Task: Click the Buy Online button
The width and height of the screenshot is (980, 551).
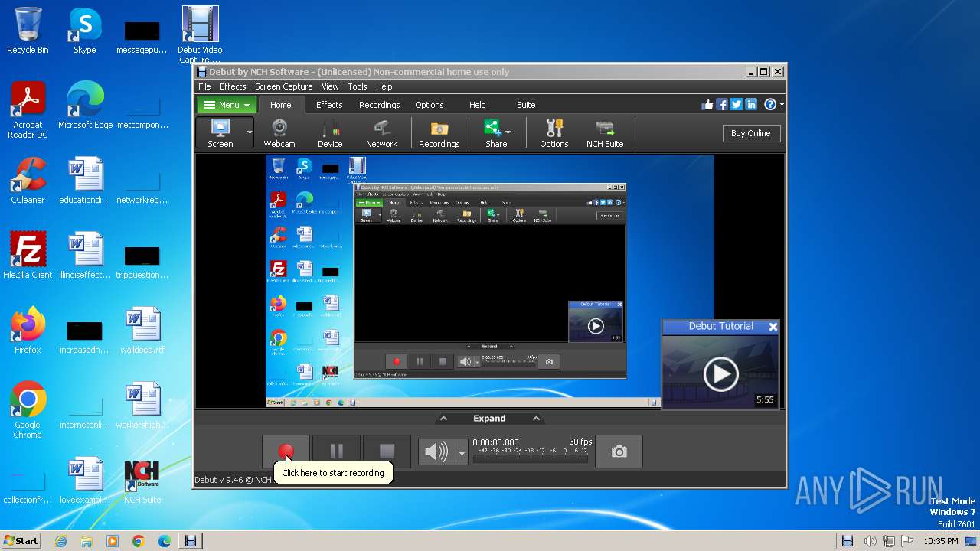Action: click(750, 133)
